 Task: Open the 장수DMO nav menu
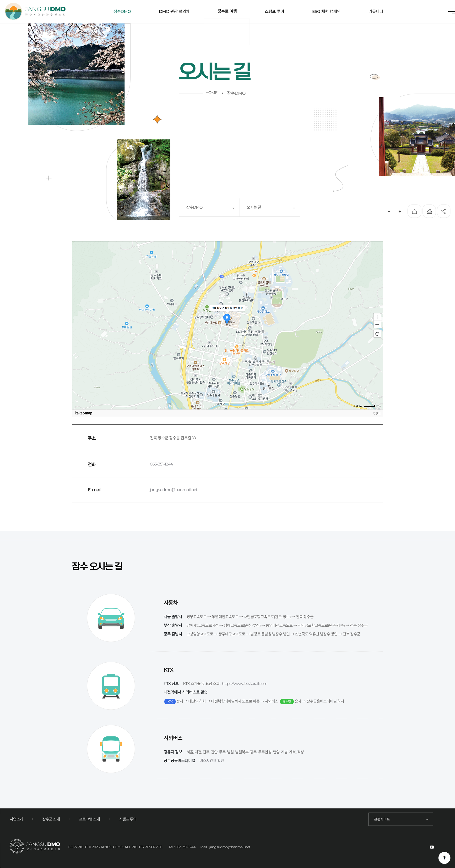122,11
